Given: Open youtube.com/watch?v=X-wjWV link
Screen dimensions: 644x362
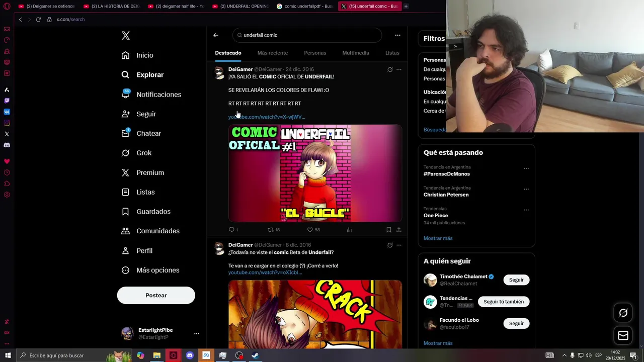Looking at the screenshot, I should pos(267,117).
